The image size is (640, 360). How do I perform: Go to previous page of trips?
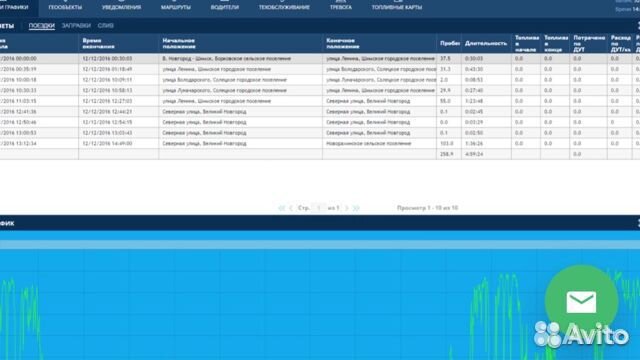(291, 208)
